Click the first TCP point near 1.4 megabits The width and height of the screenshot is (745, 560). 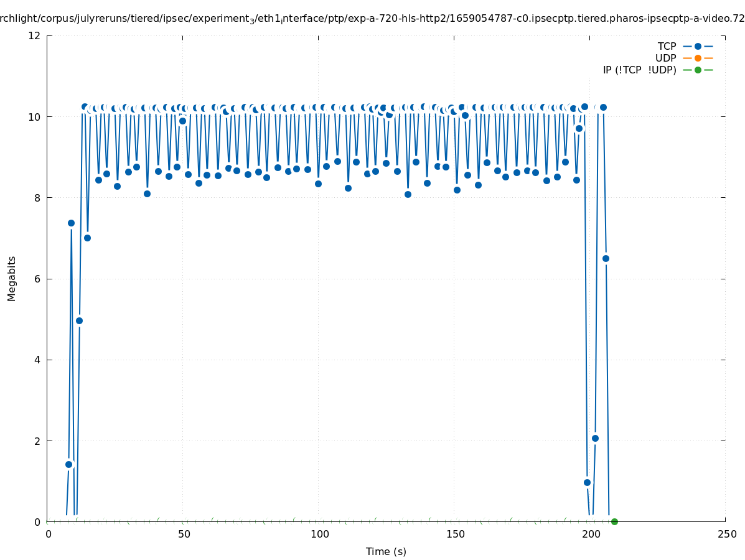tap(68, 464)
